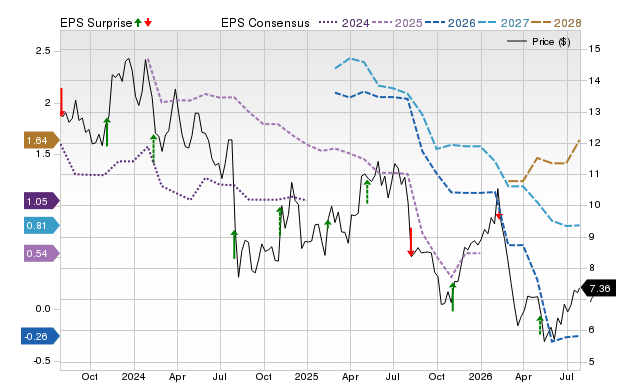Click the EPS Surprise legend label
Viewport: 640px width, 382px height.
[96, 23]
